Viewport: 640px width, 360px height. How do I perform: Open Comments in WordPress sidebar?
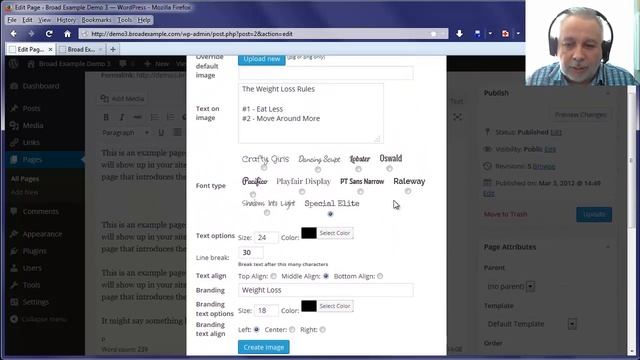click(x=40, y=211)
